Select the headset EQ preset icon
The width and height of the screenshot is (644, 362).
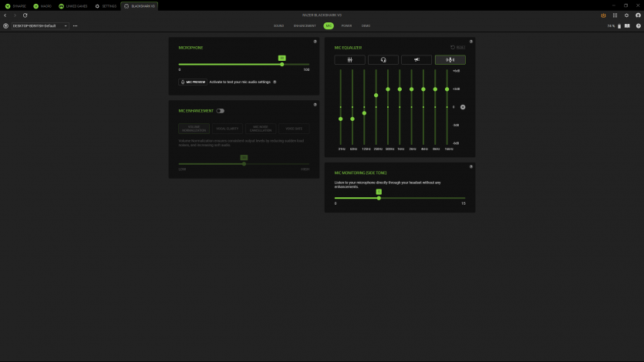pos(383,60)
